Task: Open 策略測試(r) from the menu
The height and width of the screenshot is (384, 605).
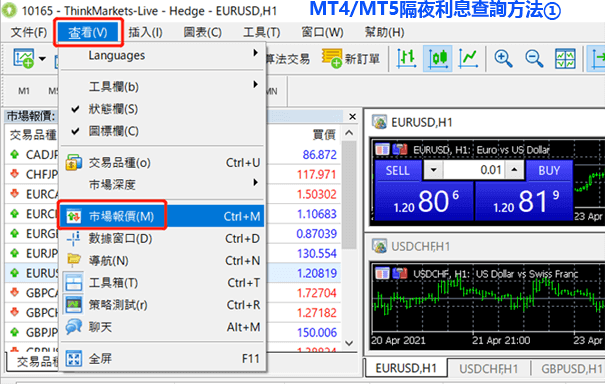Action: (x=162, y=305)
